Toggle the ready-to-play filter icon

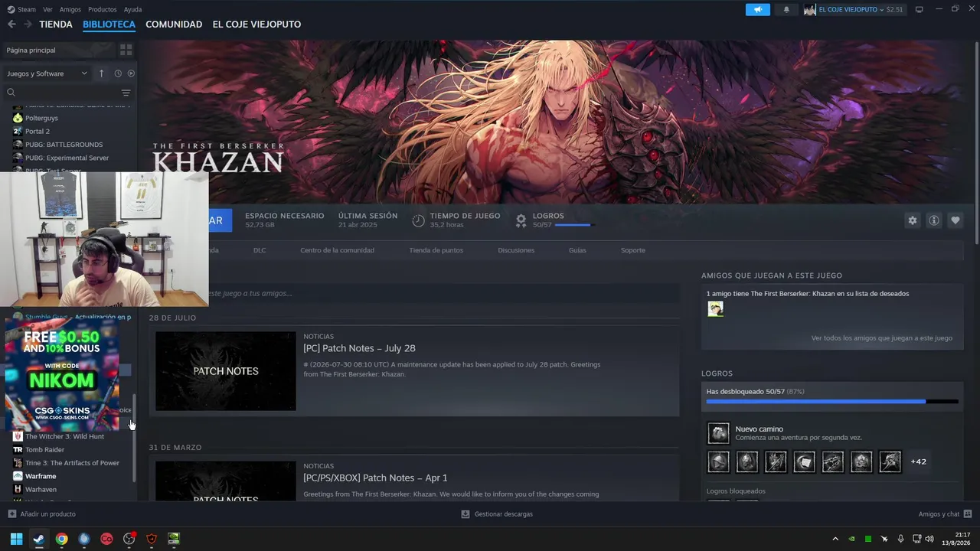(131, 73)
